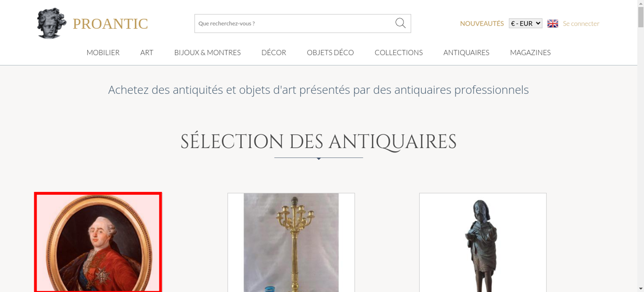This screenshot has width=644, height=292.
Task: Focus the 'Que recherchez-vous ?' search field
Action: (x=295, y=23)
